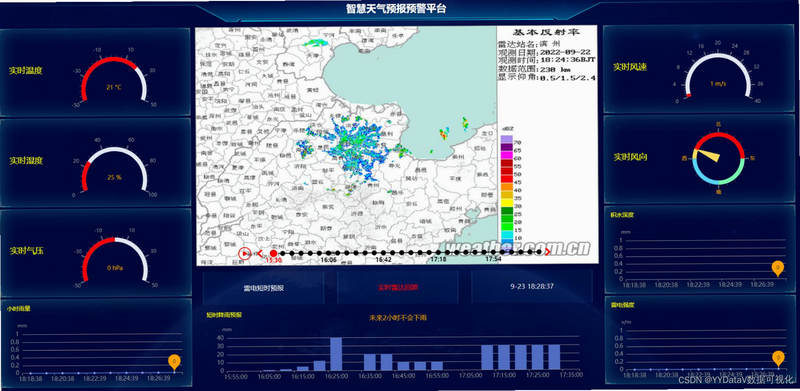Click the 短时降雨预报 chart title
Screen dimensions: 800x391
(x=224, y=315)
